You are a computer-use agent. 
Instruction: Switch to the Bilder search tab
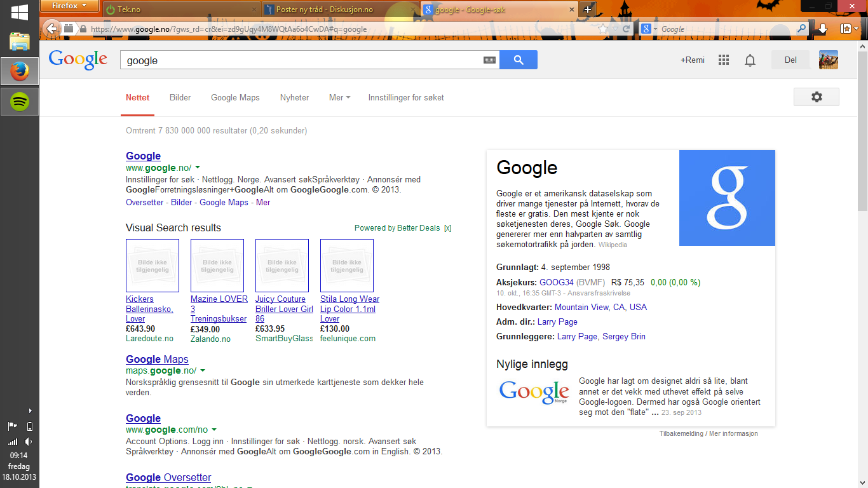click(x=180, y=97)
